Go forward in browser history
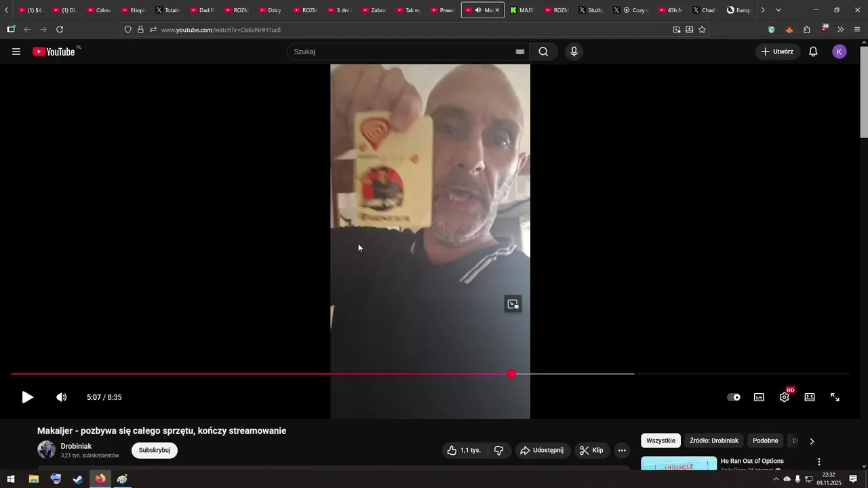Image resolution: width=868 pixels, height=488 pixels. pyautogui.click(x=43, y=30)
